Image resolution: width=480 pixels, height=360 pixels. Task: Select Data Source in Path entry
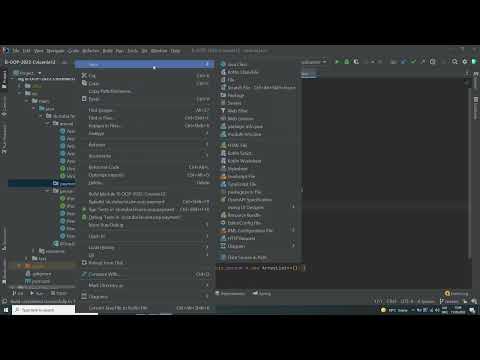[x=259, y=257]
